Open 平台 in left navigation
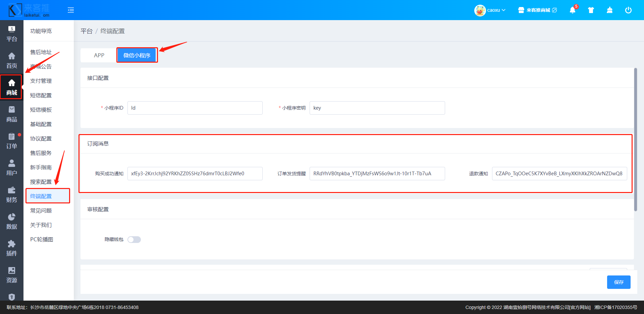Image resolution: width=644 pixels, height=314 pixels. pos(12,34)
